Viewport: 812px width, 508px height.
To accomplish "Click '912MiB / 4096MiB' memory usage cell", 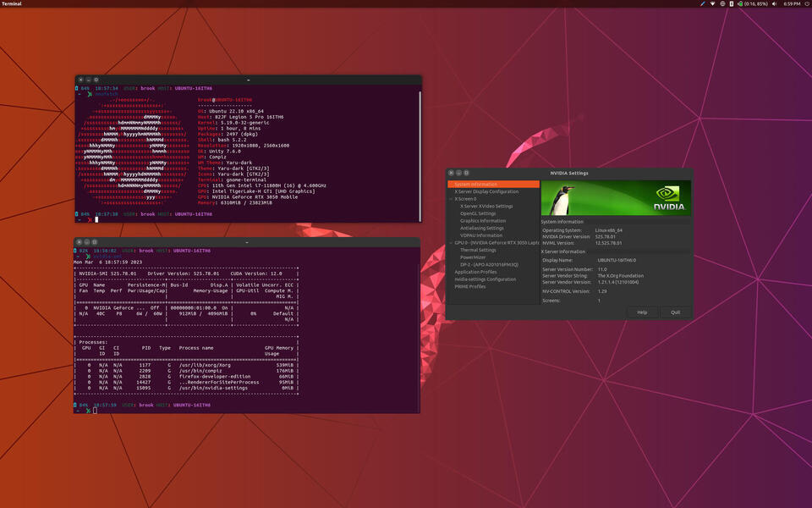I will click(204, 313).
